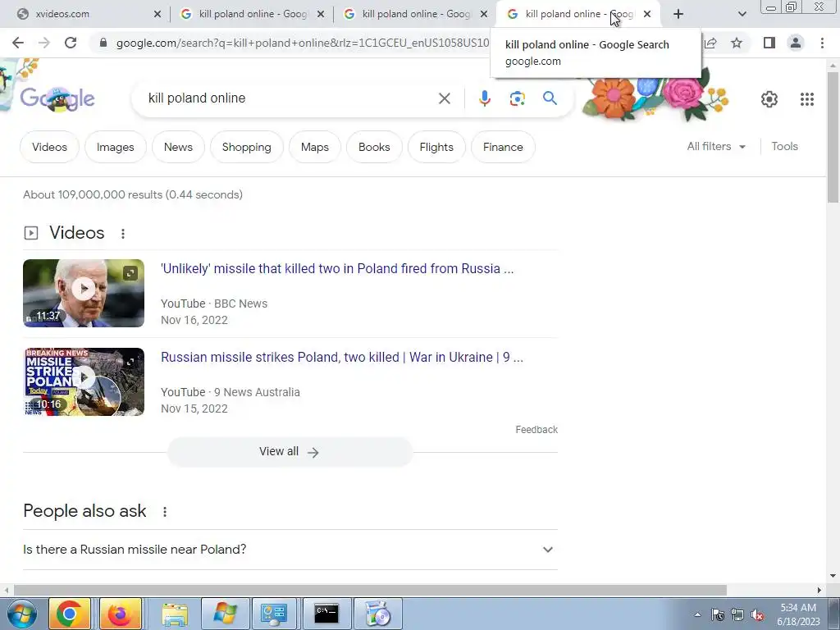Screen dimensions: 840x630
Task: Open the media disc taskbar icon
Action: pos(377,614)
